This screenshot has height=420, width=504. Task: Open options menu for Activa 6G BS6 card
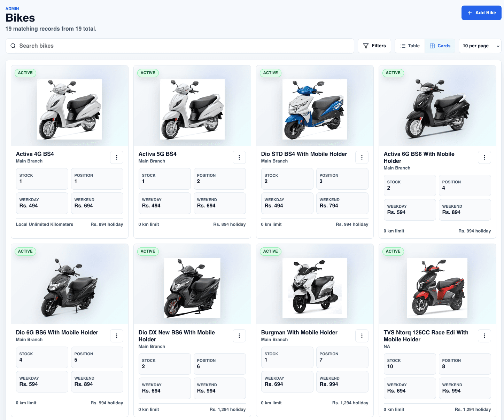[484, 157]
